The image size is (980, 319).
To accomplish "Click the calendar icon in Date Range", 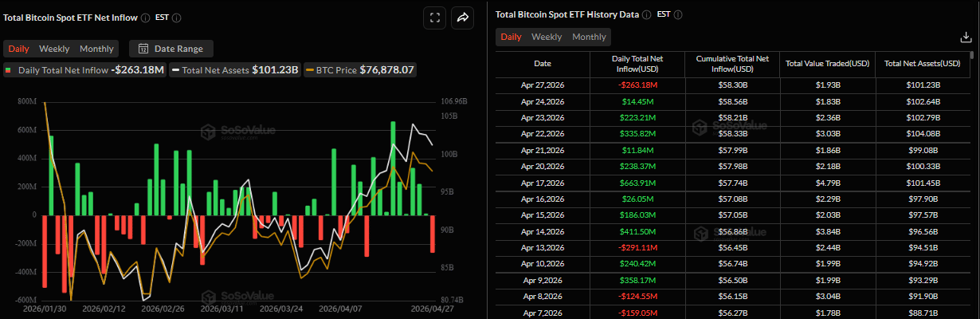I will tap(144, 49).
